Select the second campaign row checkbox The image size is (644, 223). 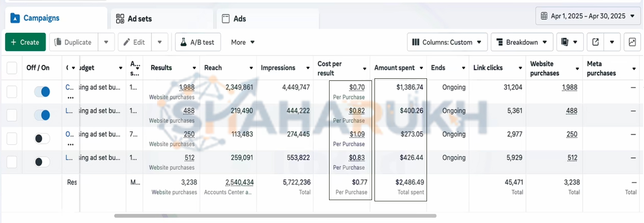pos(12,115)
